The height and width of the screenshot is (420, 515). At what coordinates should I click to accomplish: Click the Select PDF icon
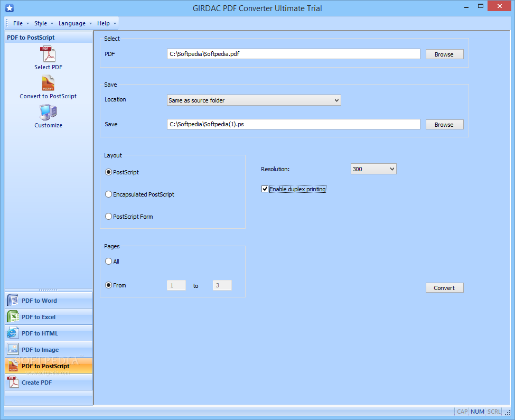coord(48,54)
